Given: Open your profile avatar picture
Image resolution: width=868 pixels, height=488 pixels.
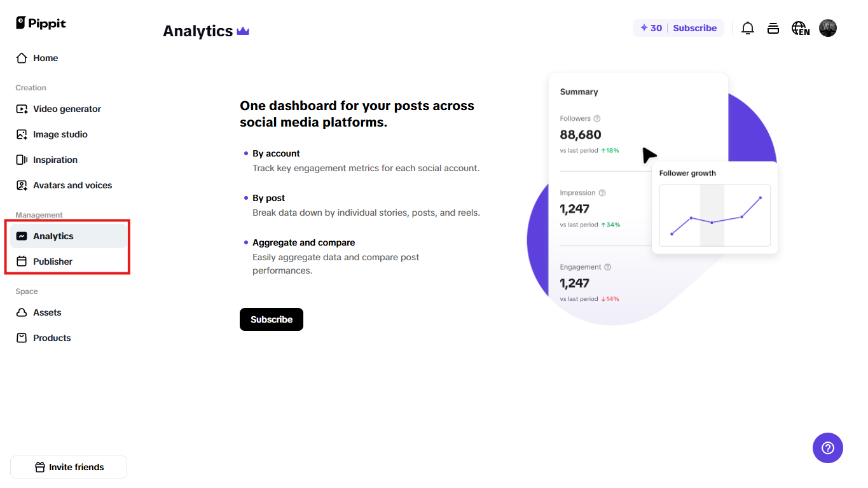Looking at the screenshot, I should [827, 28].
